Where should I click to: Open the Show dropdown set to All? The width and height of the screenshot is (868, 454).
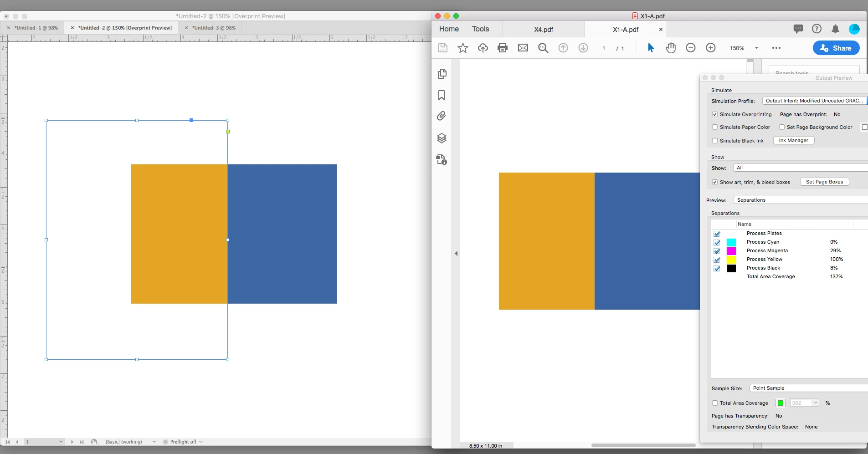[801, 168]
